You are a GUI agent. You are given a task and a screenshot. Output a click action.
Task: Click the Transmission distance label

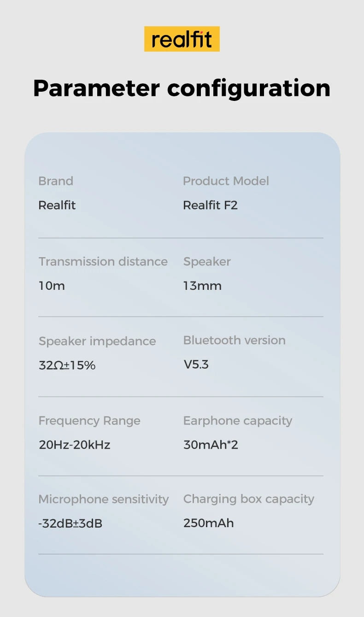(103, 262)
